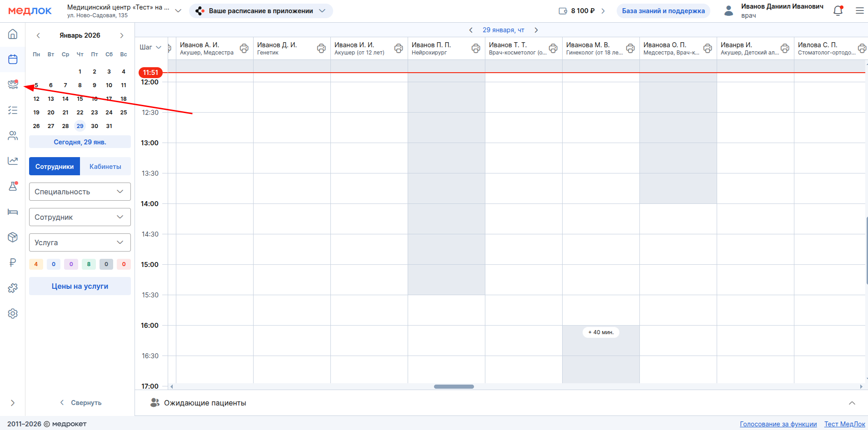Open the analytics chart icon in the sidebar

(x=13, y=161)
